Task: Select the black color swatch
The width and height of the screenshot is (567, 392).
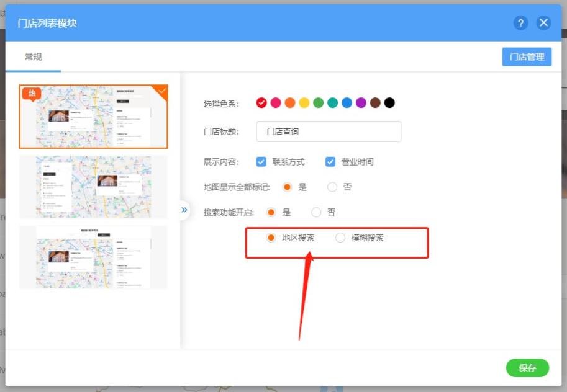Action: click(x=389, y=103)
